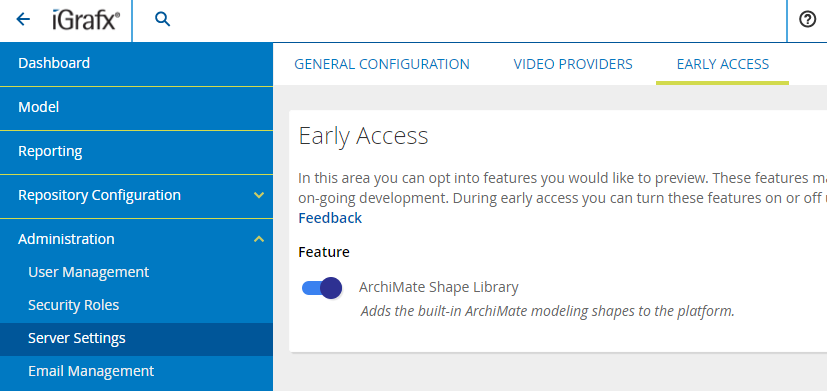Open the help question mark icon

(x=807, y=20)
